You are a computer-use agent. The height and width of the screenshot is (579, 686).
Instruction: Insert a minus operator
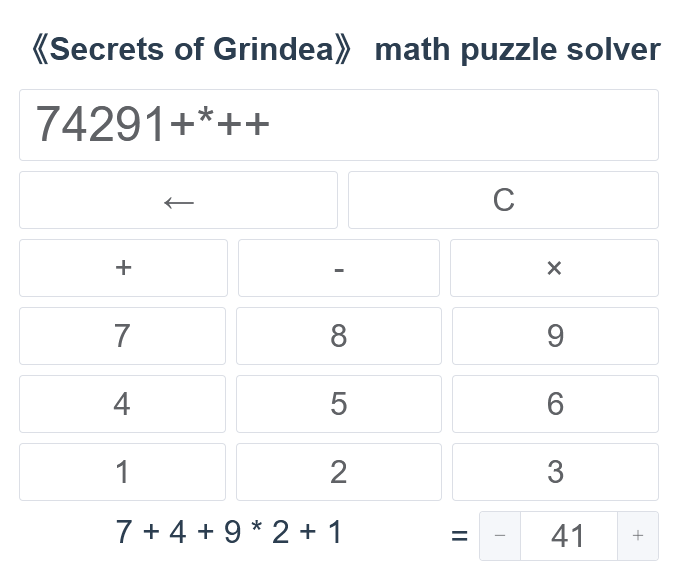pyautogui.click(x=339, y=268)
